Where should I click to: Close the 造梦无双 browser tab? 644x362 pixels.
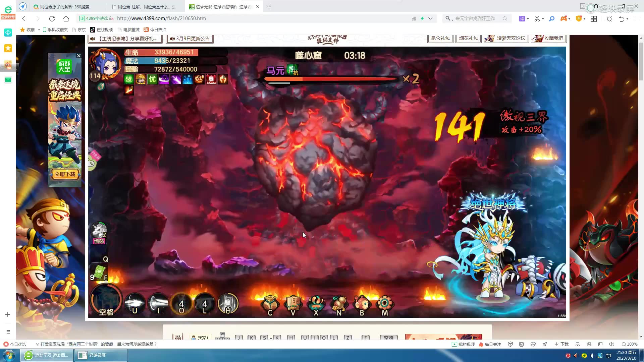click(258, 7)
